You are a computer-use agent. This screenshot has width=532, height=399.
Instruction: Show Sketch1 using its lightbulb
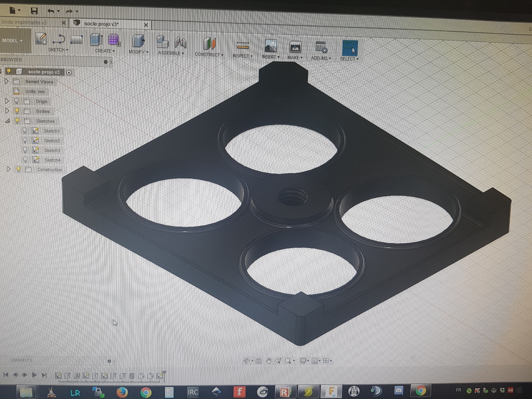coord(24,130)
